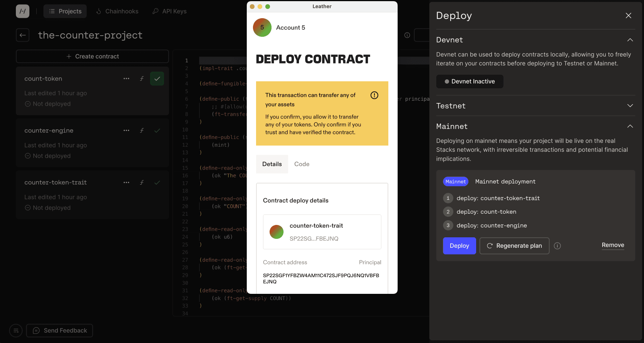
Task: Click step 'deploy: counter-engine'
Action: click(x=492, y=225)
